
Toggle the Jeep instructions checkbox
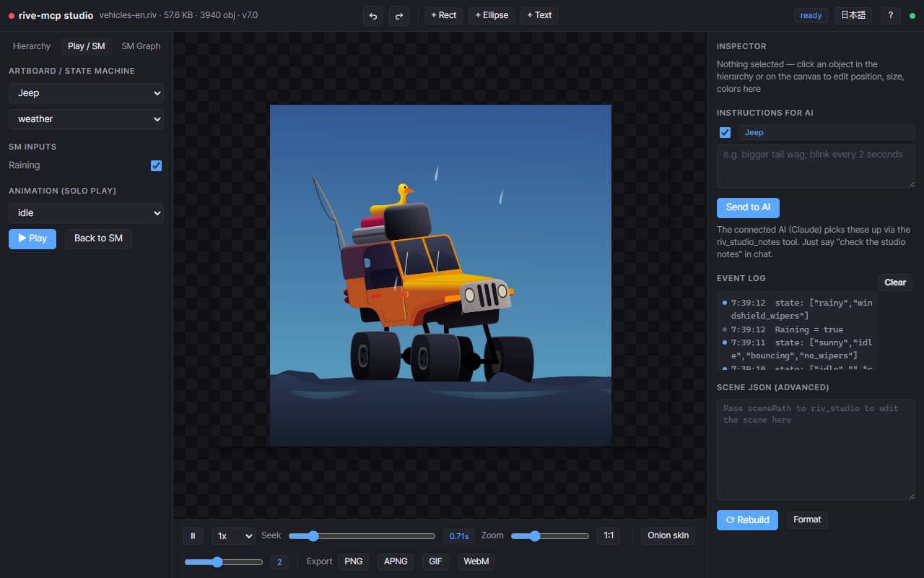pos(725,132)
